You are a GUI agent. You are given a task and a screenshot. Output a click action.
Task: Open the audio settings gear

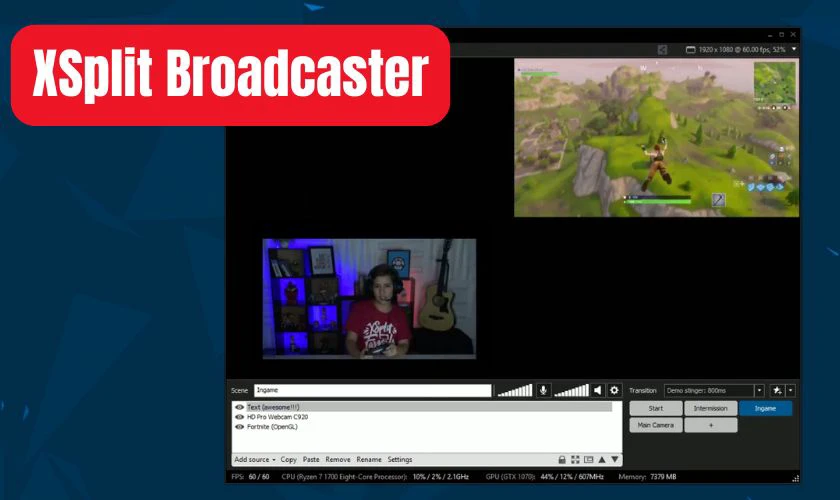pyautogui.click(x=614, y=390)
